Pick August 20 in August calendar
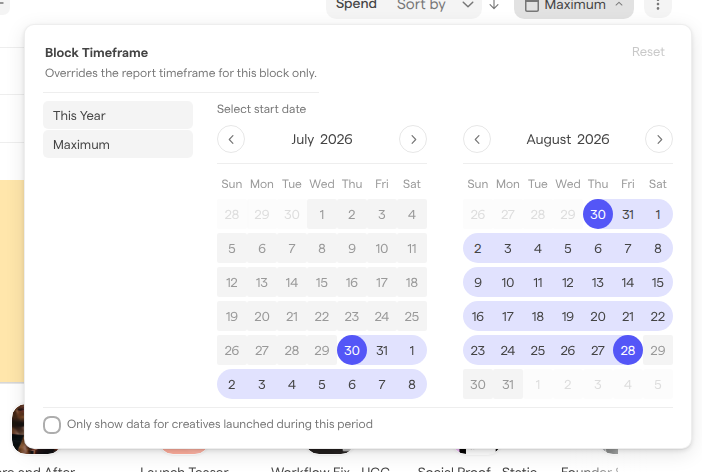This screenshot has height=472, width=702. pos(598,317)
